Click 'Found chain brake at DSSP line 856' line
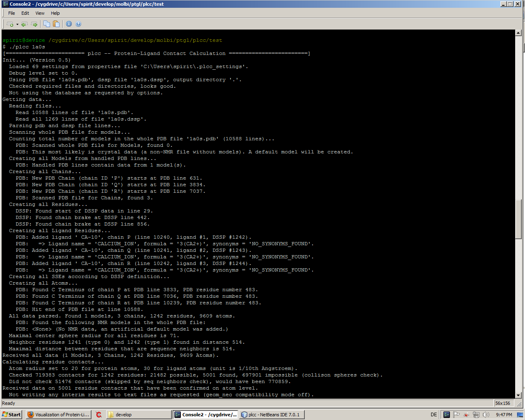The width and height of the screenshot is (525, 420). tap(83, 224)
